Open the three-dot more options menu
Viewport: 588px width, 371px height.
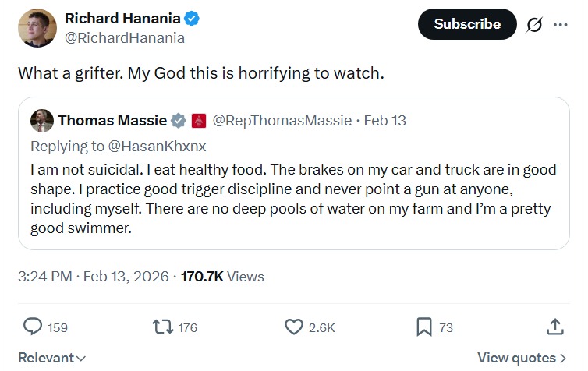[x=560, y=24]
